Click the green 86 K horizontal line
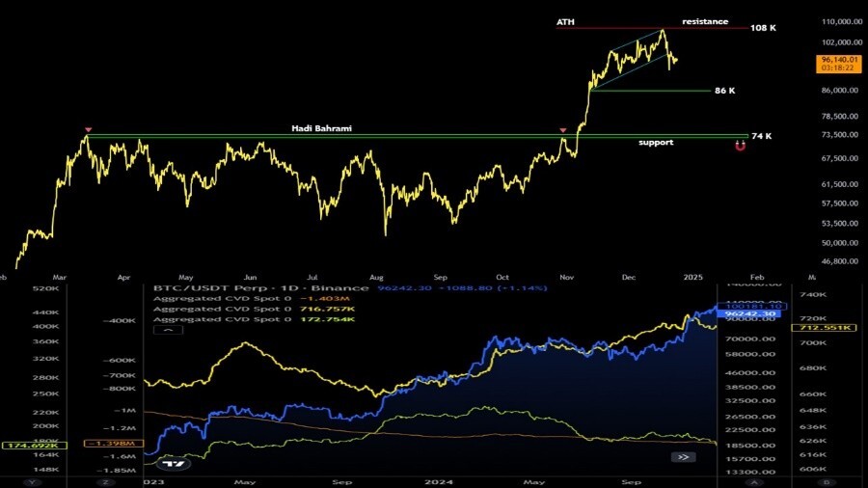 (650, 91)
